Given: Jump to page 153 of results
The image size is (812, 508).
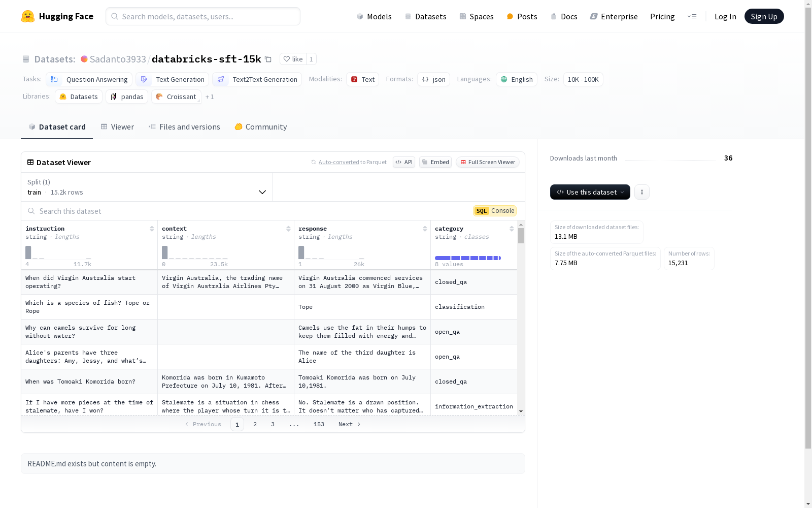Looking at the screenshot, I should click(319, 424).
